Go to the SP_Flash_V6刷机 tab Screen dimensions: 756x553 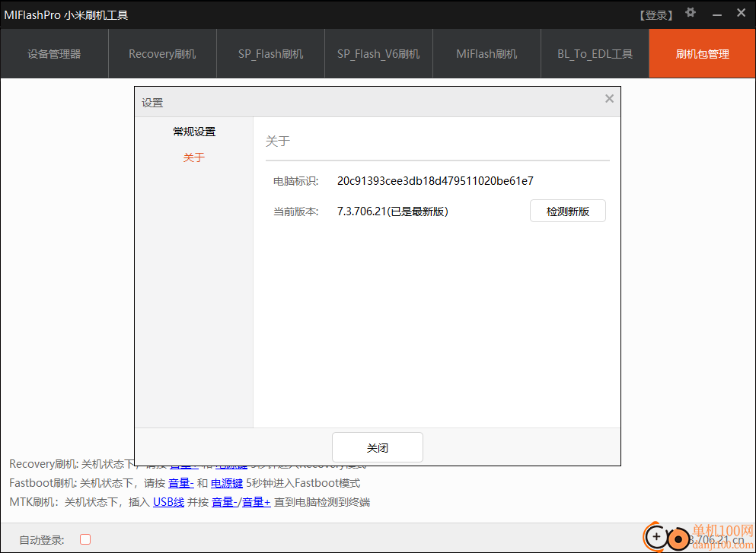point(378,54)
